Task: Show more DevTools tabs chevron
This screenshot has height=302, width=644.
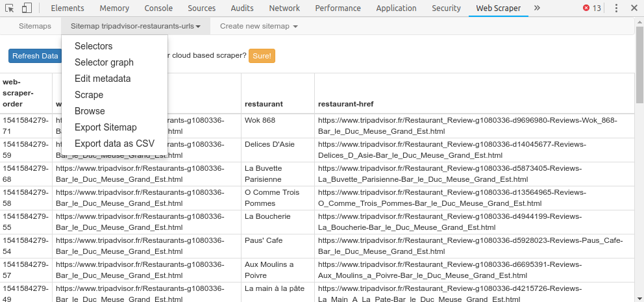Action: 537,8
